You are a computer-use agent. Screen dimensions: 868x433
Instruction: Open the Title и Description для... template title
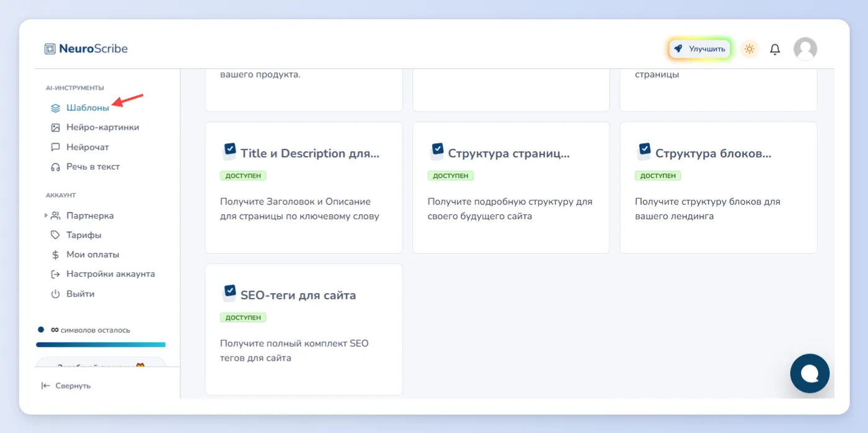click(310, 154)
